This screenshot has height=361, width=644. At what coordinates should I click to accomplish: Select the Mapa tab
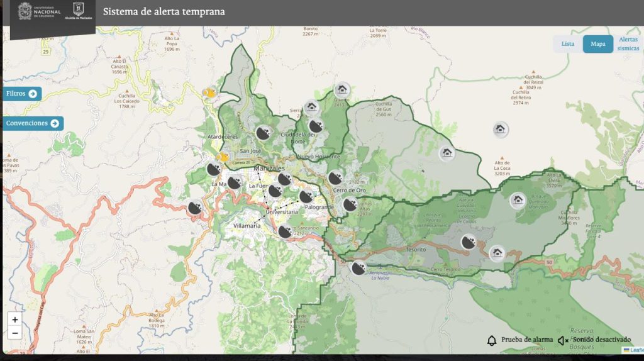597,44
